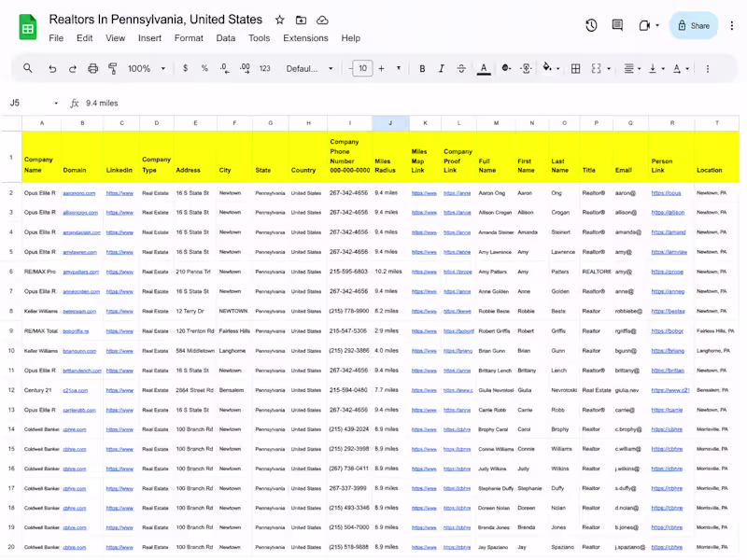Open more number formats 123
747x560 pixels.
pyautogui.click(x=265, y=68)
